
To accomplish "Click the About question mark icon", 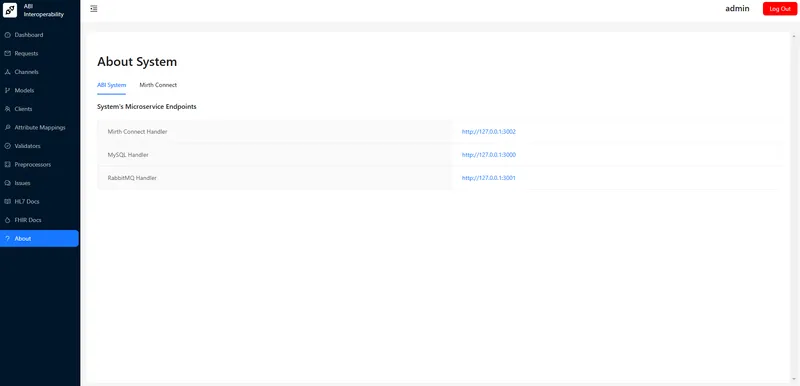I will coord(8,239).
